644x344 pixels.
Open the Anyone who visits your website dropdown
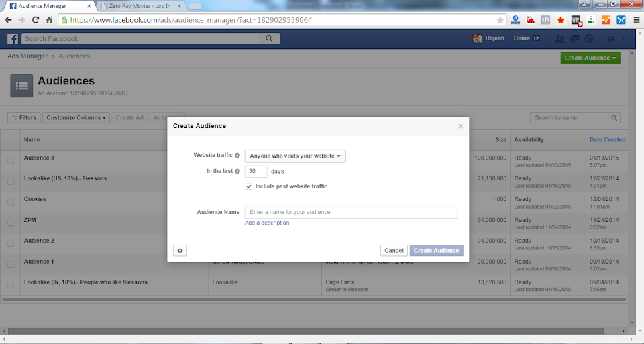(295, 156)
